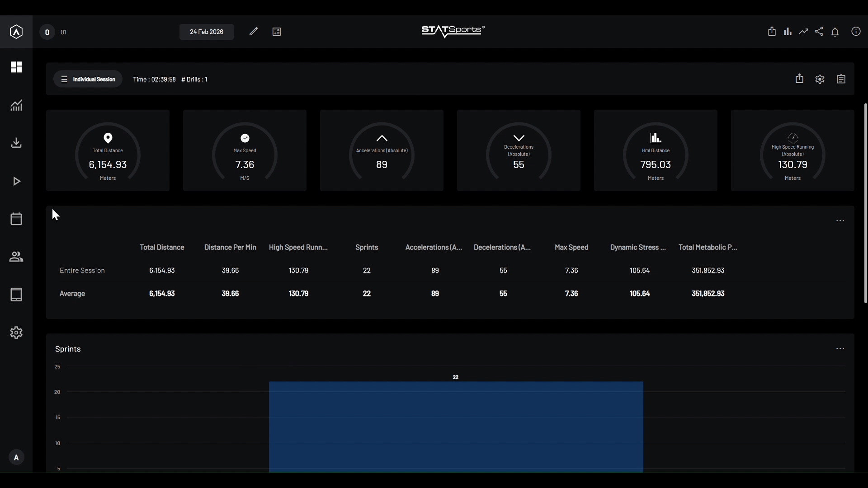Click the Total Distance column header
Image resolution: width=868 pixels, height=488 pixels.
click(x=162, y=247)
